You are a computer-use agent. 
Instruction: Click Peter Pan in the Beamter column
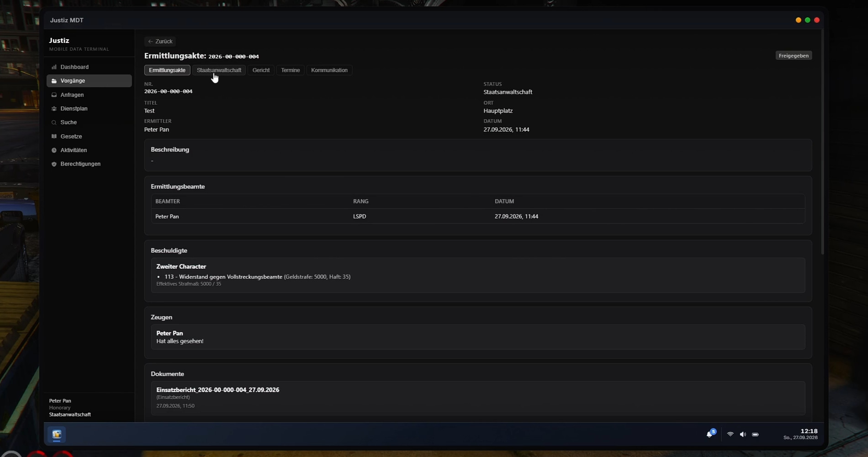coord(167,217)
